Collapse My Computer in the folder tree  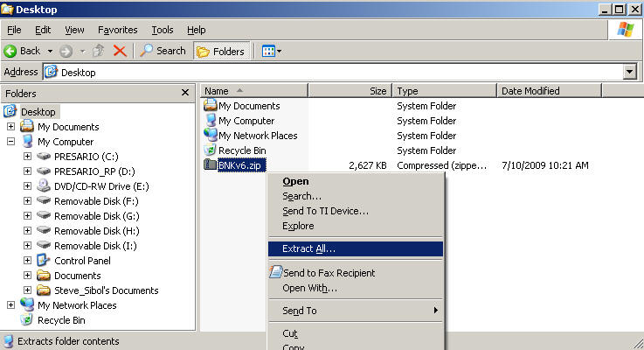[x=11, y=142]
